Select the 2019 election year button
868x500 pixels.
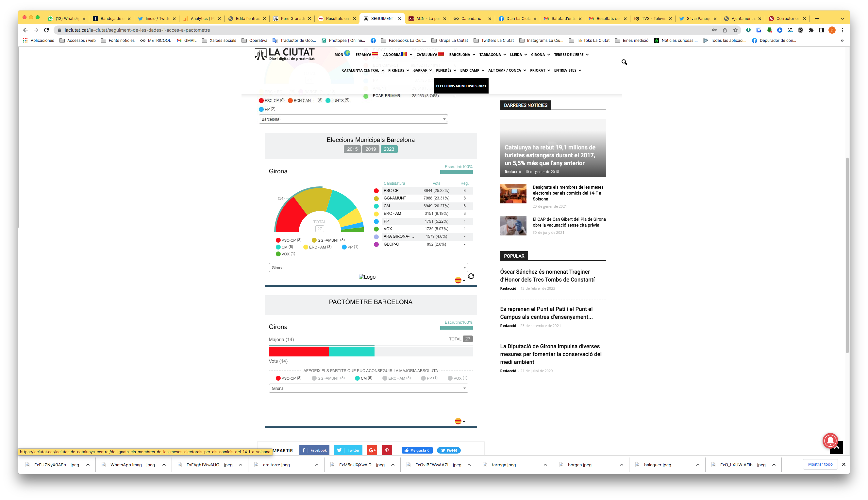(x=370, y=149)
